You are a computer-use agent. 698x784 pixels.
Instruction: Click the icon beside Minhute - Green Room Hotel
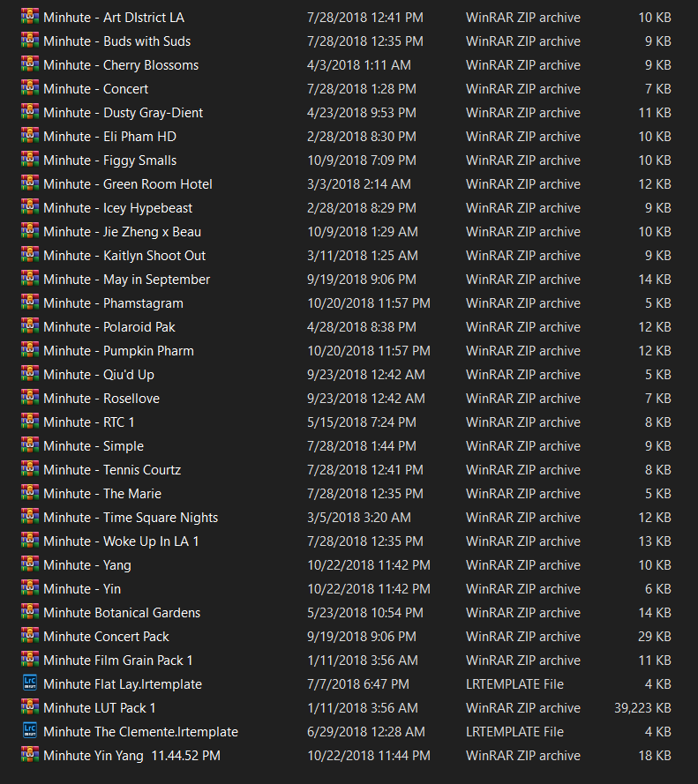[x=30, y=183]
